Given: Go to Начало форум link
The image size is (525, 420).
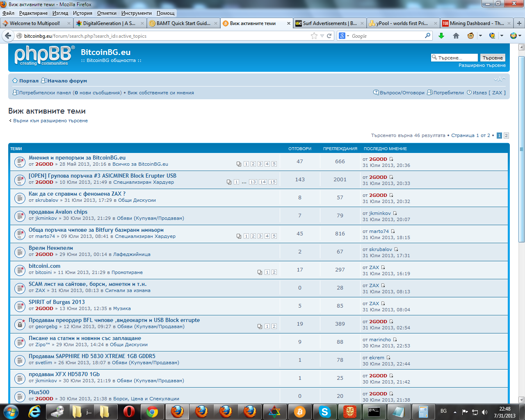Looking at the screenshot, I should (x=67, y=81).
